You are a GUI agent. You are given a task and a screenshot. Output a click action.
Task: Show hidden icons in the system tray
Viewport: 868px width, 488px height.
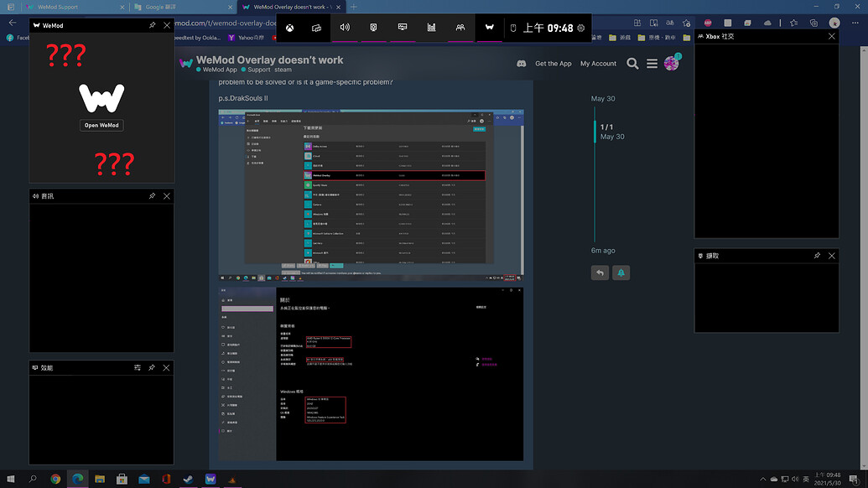(762, 479)
